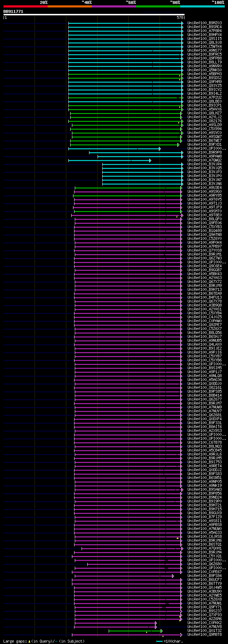228x644 pixels.
Task: Open hit UniRef100_A9U3E4
Action: [204, 188]
